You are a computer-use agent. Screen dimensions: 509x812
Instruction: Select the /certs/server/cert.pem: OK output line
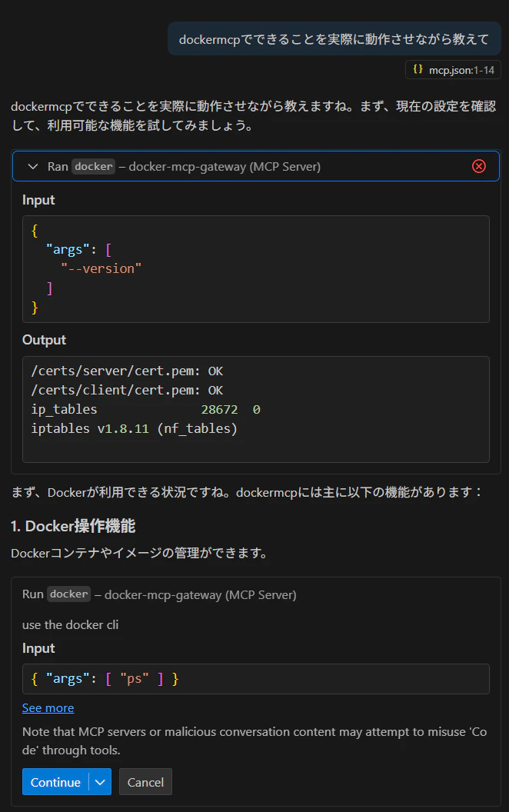[x=127, y=371]
